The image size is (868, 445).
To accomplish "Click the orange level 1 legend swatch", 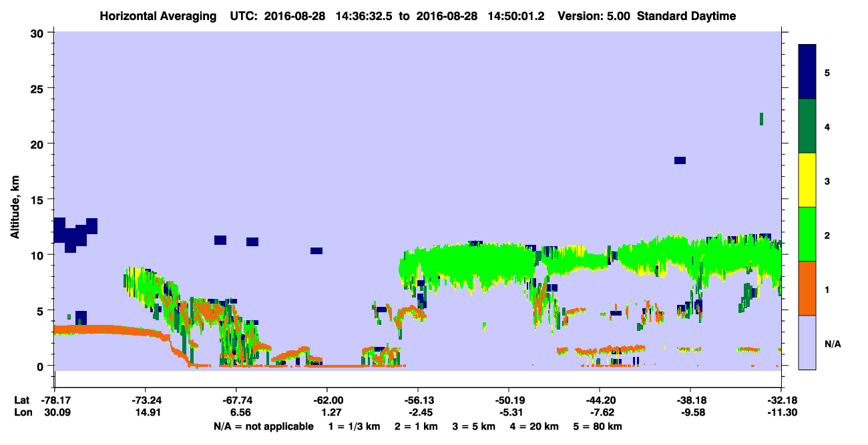I will [x=808, y=288].
